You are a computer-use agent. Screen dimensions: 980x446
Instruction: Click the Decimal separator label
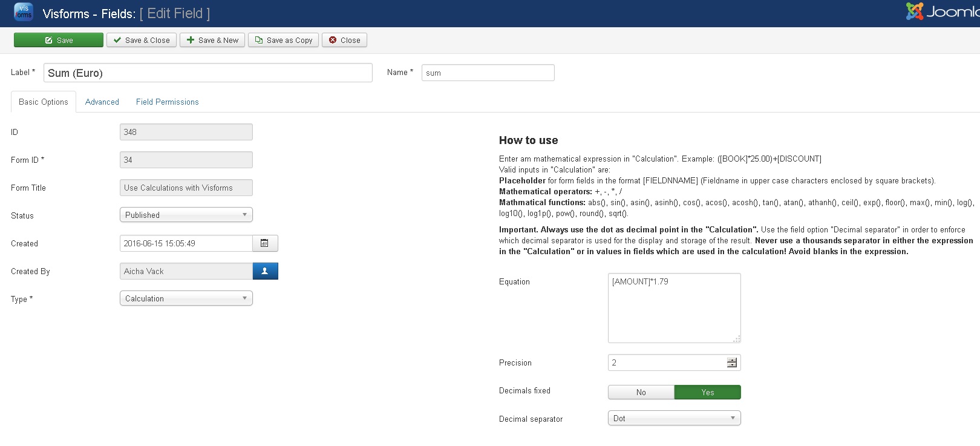(x=531, y=419)
